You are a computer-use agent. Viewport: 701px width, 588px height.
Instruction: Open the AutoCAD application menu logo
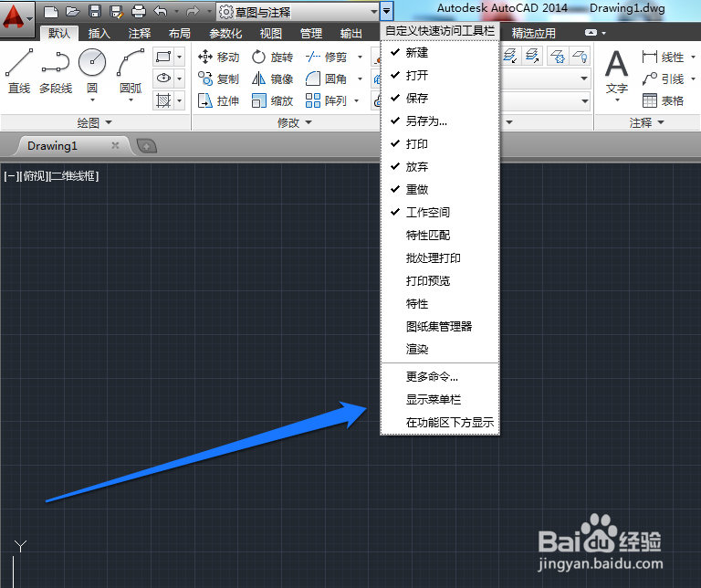click(x=17, y=19)
